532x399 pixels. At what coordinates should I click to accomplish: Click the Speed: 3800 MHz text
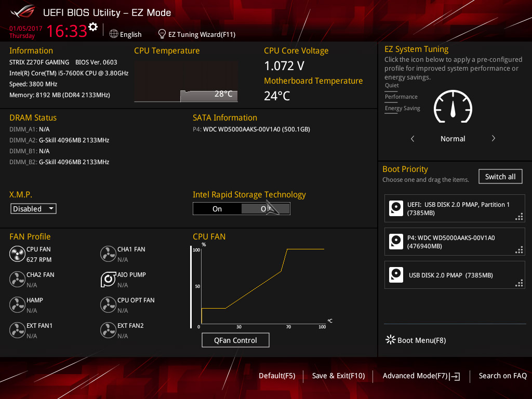tap(33, 84)
